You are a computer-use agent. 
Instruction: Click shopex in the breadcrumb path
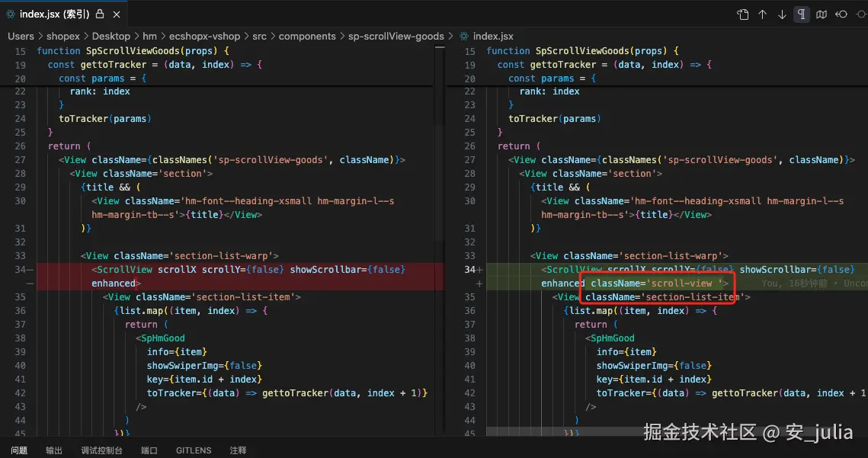[63, 36]
